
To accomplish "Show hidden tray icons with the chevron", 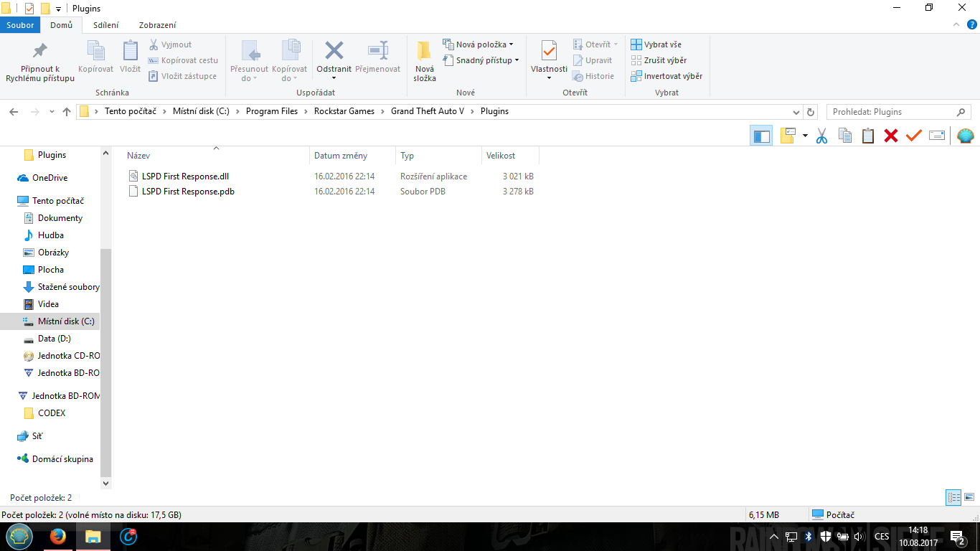I will click(x=773, y=537).
